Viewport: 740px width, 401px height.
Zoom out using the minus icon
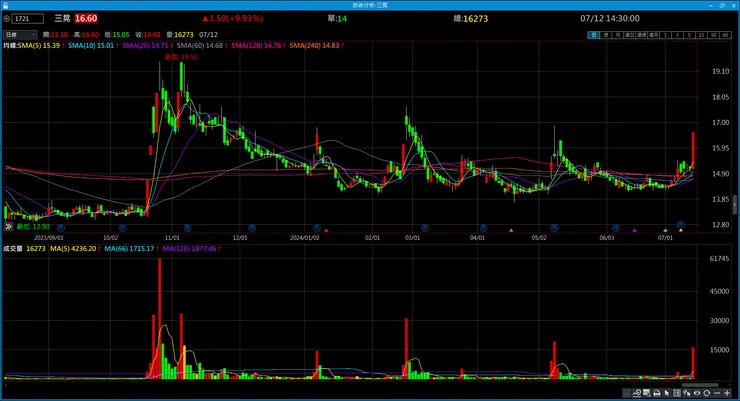[x=717, y=393]
